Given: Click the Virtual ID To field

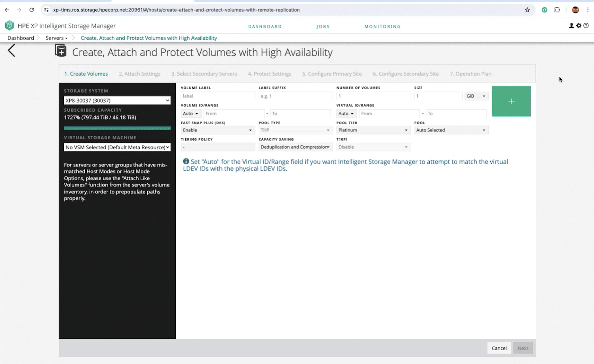Looking at the screenshot, I should [x=456, y=114].
